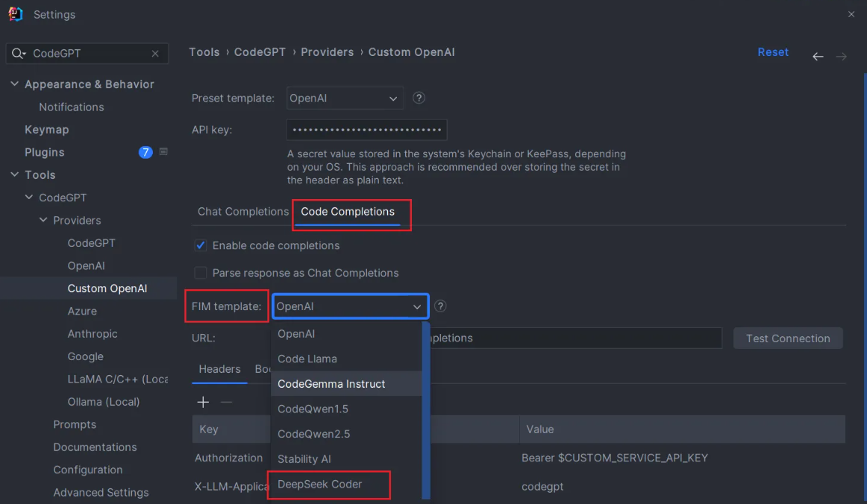Open Plugins settings page
This screenshot has height=504, width=867.
point(44,152)
